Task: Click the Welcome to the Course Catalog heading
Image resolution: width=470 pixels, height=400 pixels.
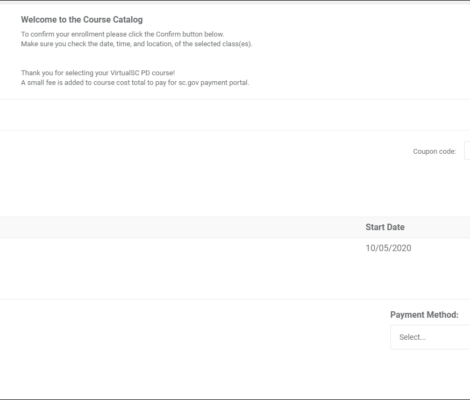Action: [x=82, y=20]
